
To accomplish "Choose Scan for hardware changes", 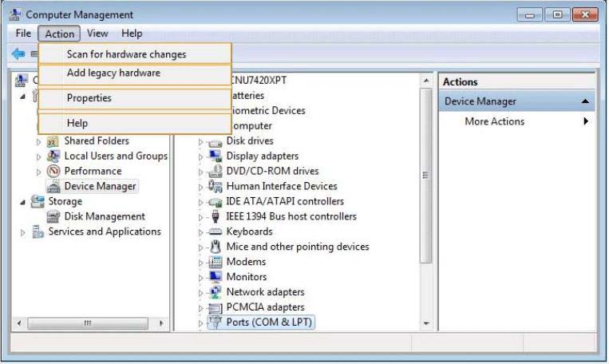I will (135, 54).
